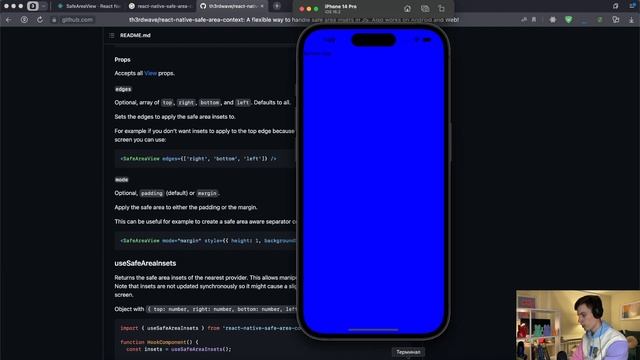The width and height of the screenshot is (640, 360).
Task: Click the useSafeAreaInsets heading
Action: [x=145, y=263]
